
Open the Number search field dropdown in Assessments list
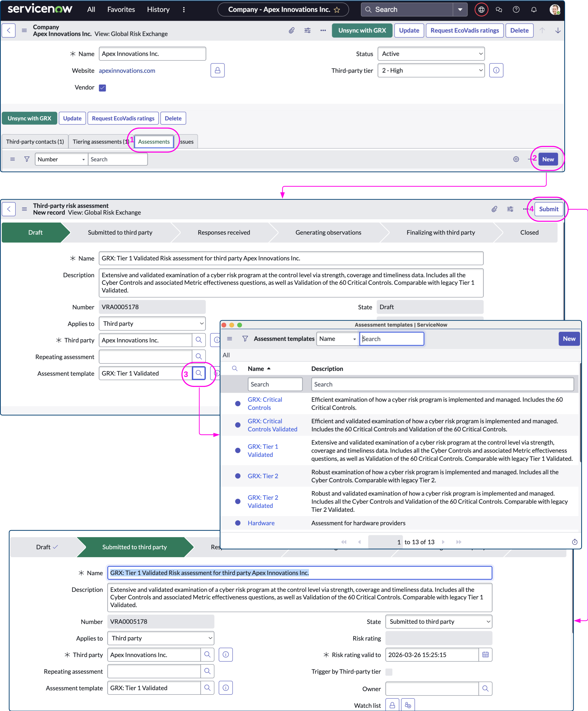click(62, 159)
